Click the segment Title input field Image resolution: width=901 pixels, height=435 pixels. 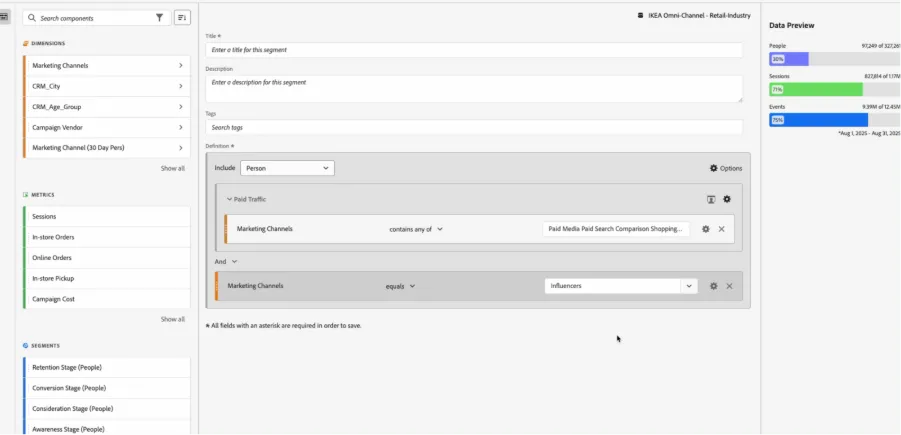(x=473, y=50)
